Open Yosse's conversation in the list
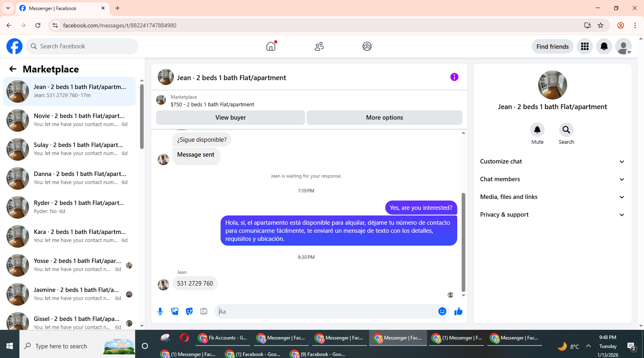 click(69, 265)
